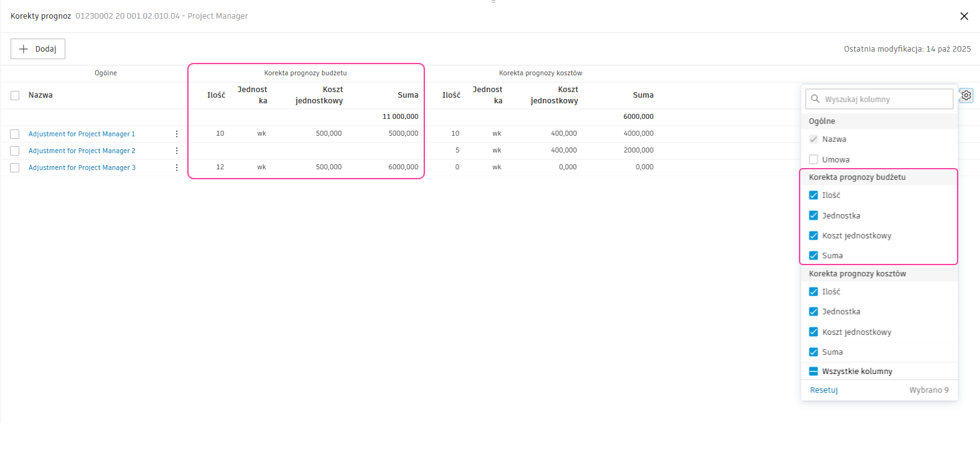Click the Korekty prognoz title text

pos(41,16)
